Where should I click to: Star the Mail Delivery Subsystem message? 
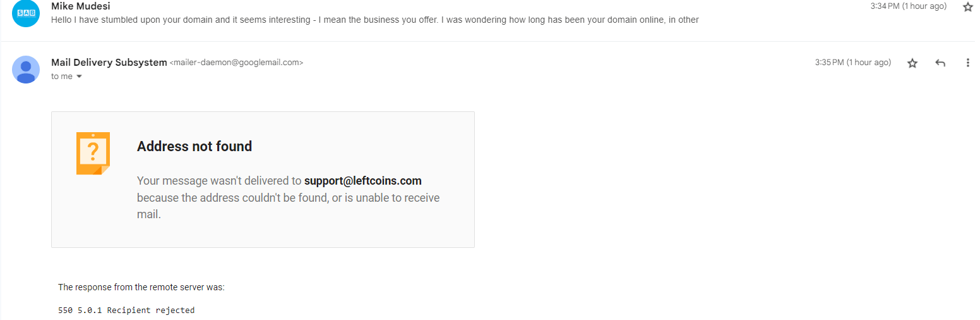[912, 63]
